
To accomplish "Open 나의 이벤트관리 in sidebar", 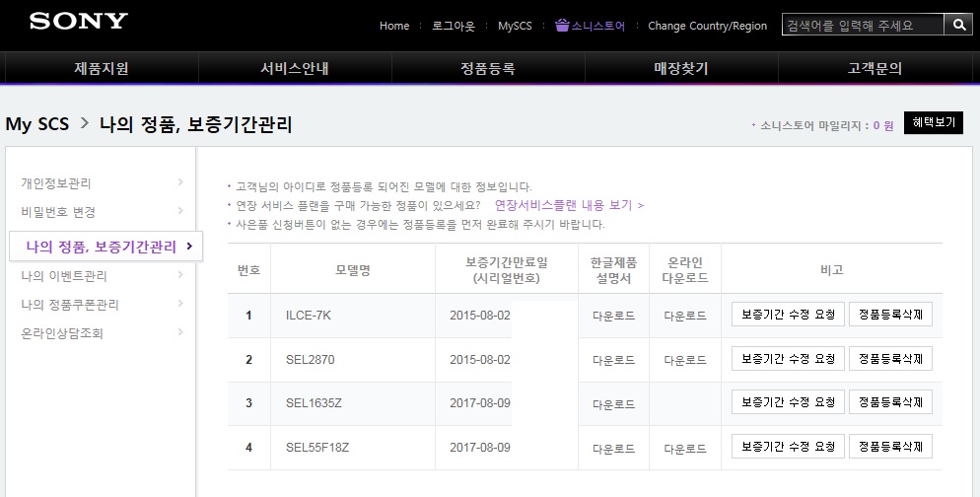I will [x=64, y=276].
